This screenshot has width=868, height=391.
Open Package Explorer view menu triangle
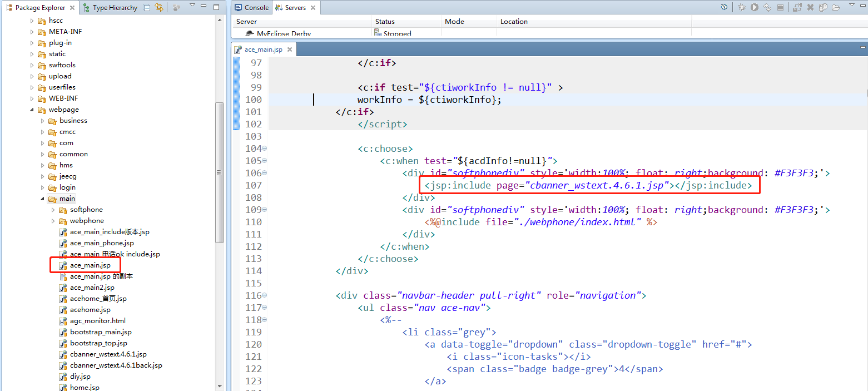(x=192, y=6)
